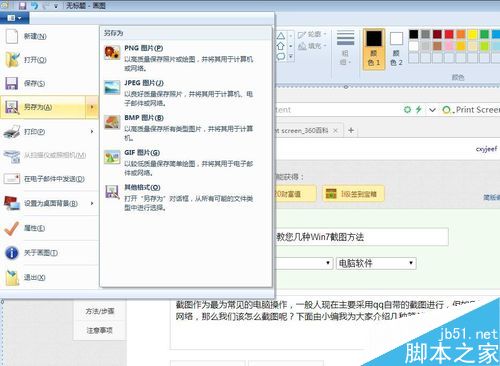Select the triangle shape icon
This screenshot has width=500, height=366.
pyautogui.click(x=281, y=36)
